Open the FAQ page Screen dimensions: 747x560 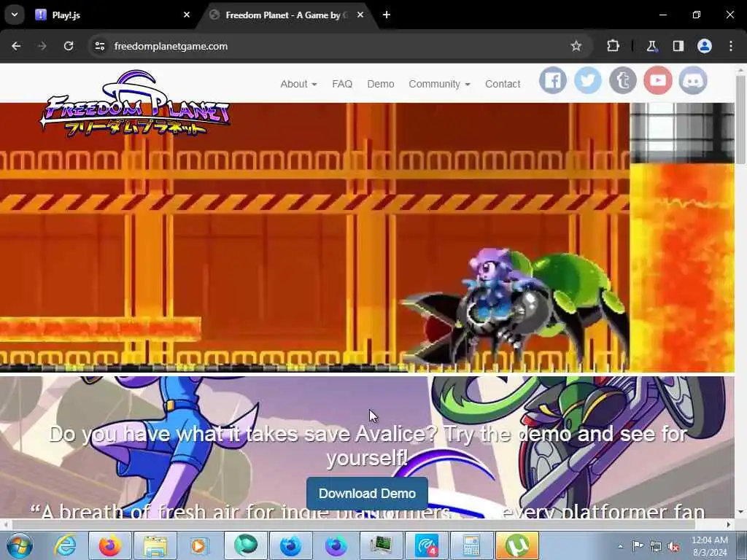(x=342, y=84)
